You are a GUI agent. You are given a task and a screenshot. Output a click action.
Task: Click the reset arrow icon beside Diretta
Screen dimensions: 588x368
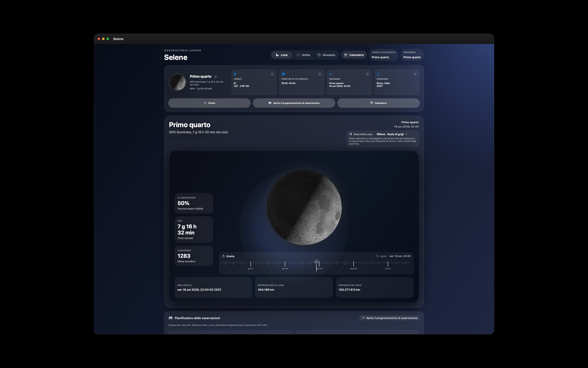(223, 256)
